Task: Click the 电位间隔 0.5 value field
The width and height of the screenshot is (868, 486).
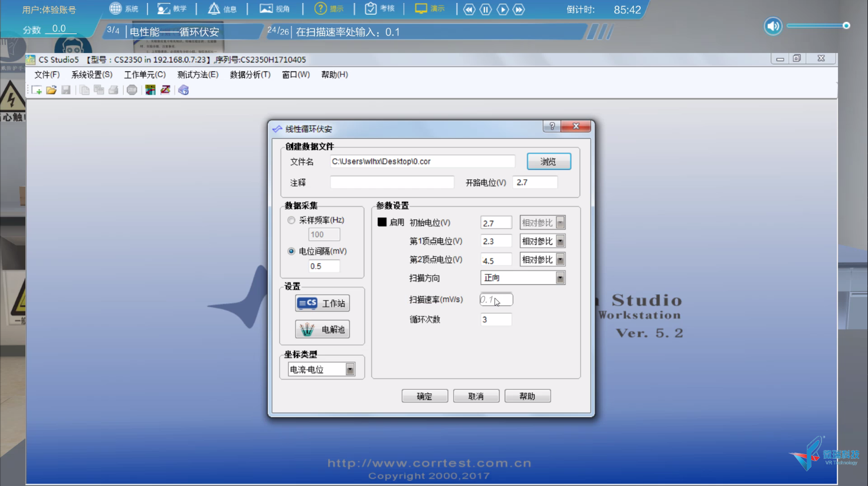Action: tap(324, 266)
